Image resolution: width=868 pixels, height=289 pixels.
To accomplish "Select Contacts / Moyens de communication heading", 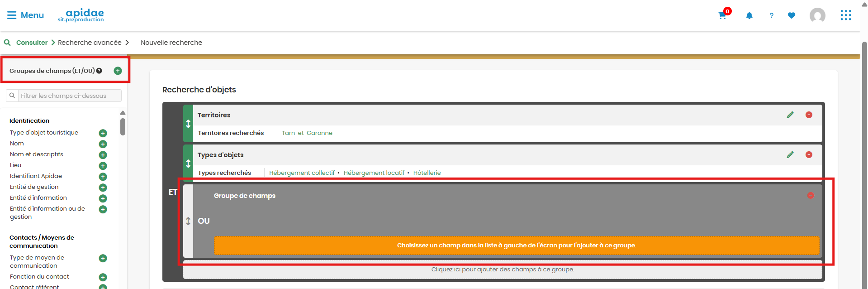I will [42, 242].
